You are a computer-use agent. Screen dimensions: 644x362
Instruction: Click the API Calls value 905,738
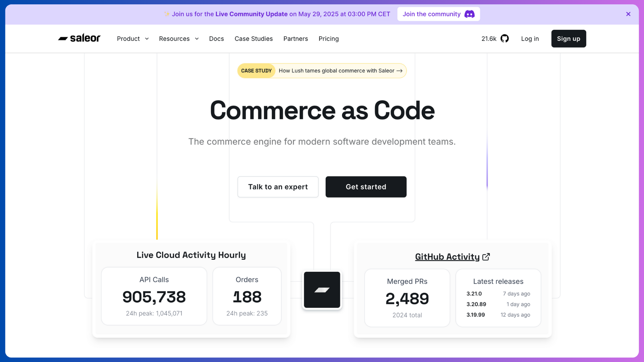pos(154,297)
